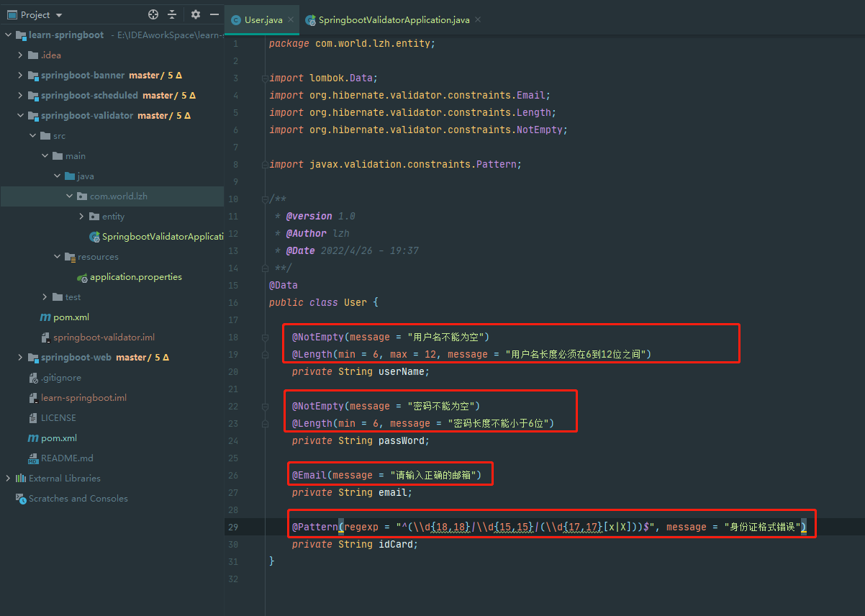Collapse the java folder
This screenshot has height=616, width=865.
tap(58, 176)
